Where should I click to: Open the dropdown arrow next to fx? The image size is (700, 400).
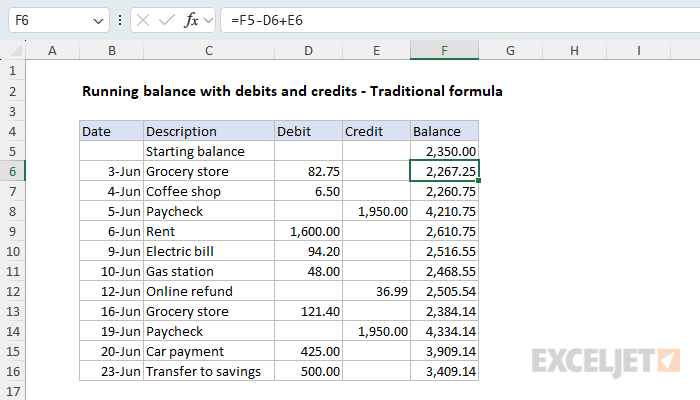click(x=208, y=21)
